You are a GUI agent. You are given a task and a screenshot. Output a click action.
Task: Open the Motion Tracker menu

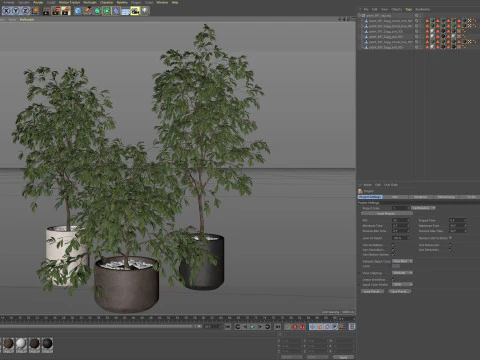click(69, 2)
